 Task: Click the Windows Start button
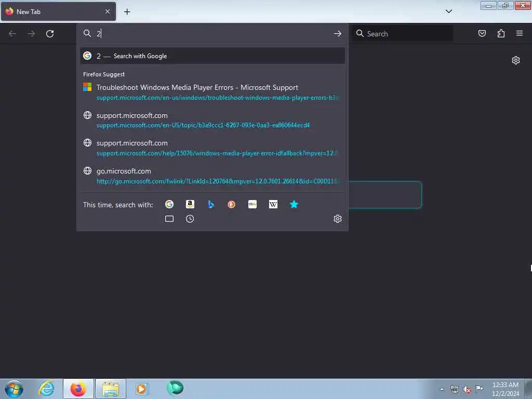tap(14, 389)
